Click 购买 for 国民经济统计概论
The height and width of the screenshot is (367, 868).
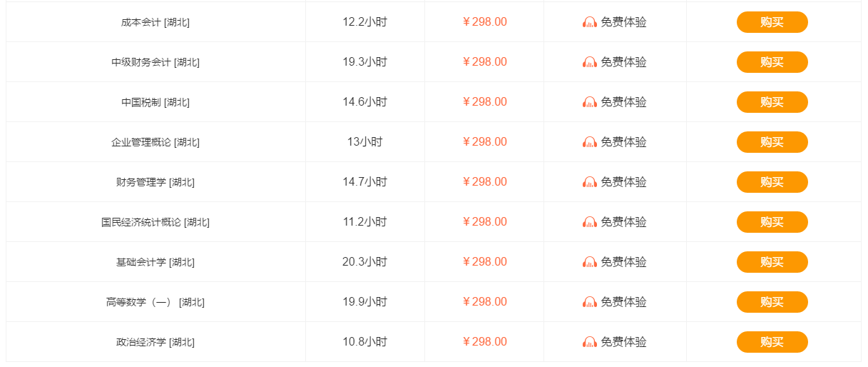tap(772, 222)
